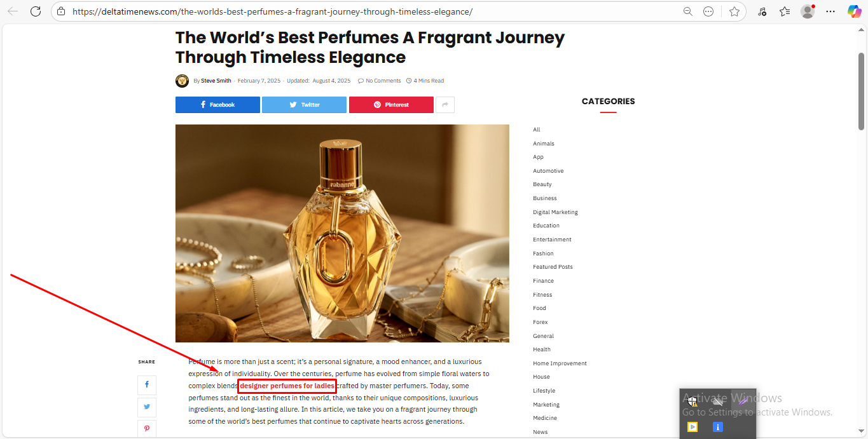Open the favorites list icon
Image resolution: width=868 pixels, height=439 pixels.
click(x=785, y=11)
